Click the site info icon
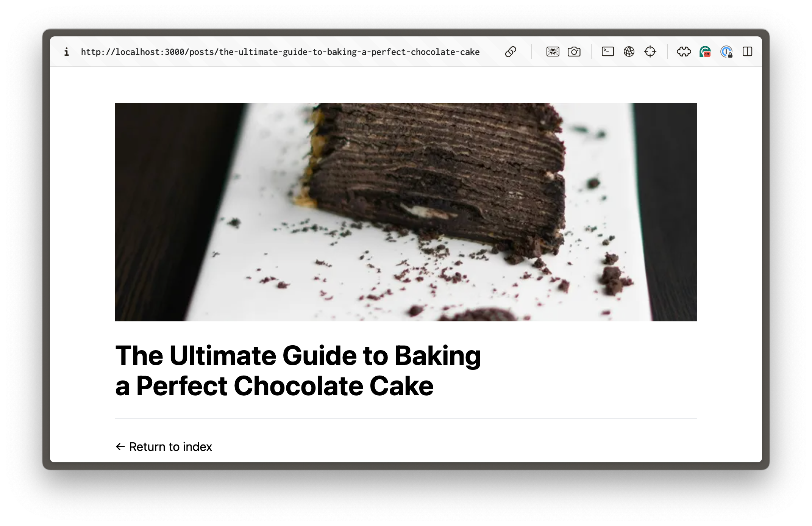The image size is (812, 526). tap(67, 52)
